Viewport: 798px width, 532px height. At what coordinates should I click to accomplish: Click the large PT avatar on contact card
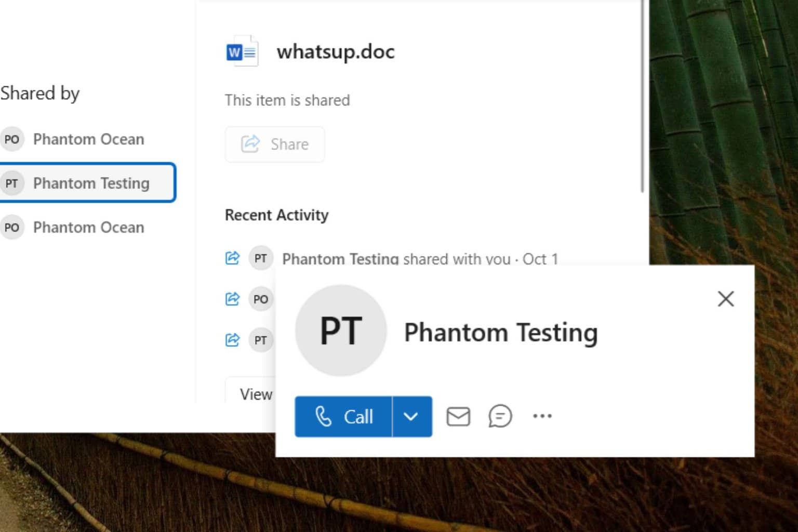pyautogui.click(x=341, y=330)
